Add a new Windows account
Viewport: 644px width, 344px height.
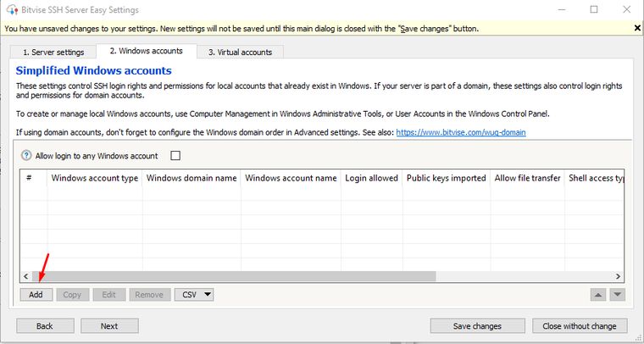click(x=36, y=294)
